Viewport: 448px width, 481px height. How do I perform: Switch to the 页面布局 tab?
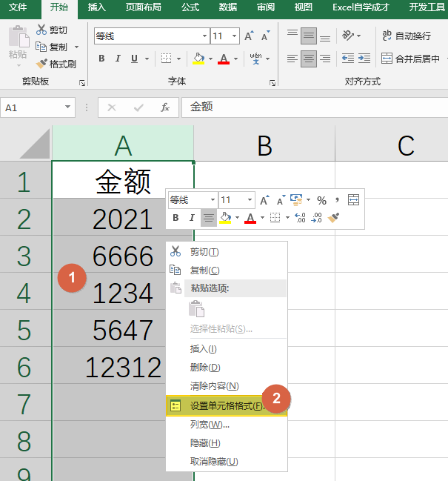tap(144, 7)
